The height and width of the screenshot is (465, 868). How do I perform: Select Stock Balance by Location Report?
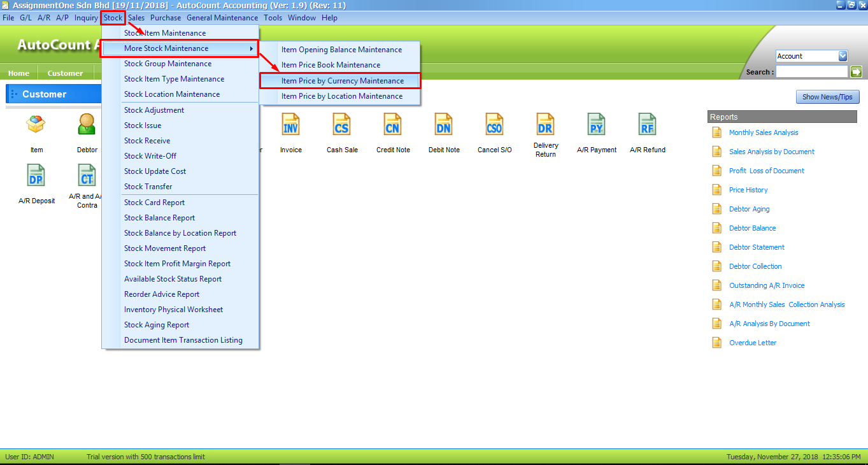[x=180, y=233]
